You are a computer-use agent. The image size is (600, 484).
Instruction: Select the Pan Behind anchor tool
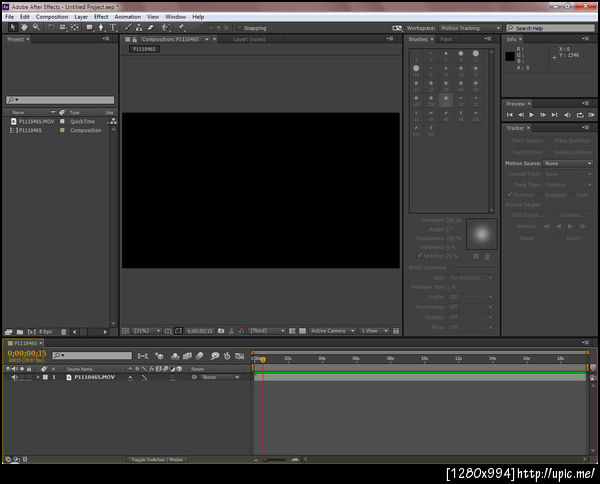click(x=75, y=28)
